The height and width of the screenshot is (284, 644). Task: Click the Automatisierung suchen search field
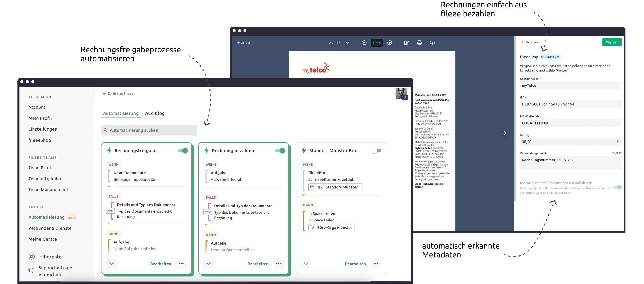tap(149, 130)
